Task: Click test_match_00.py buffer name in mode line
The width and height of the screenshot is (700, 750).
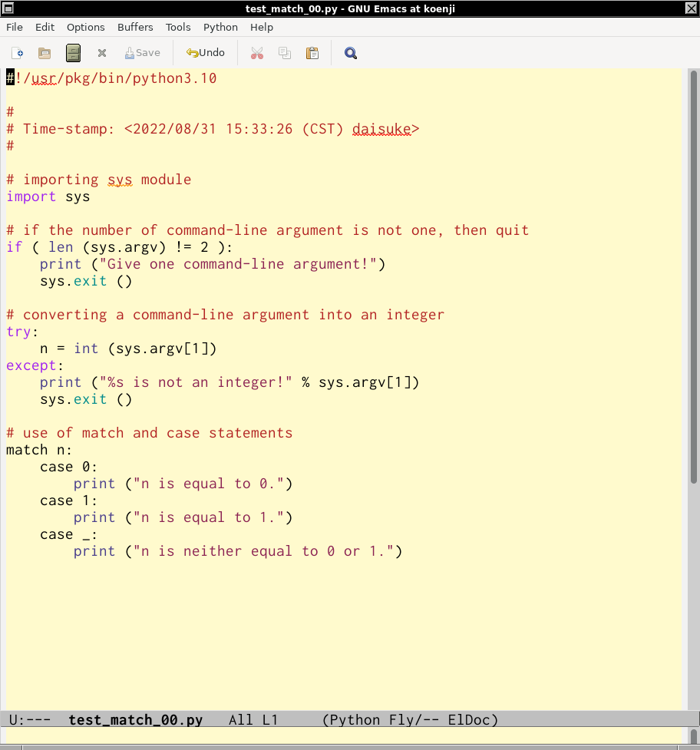Action: pyautogui.click(x=136, y=720)
